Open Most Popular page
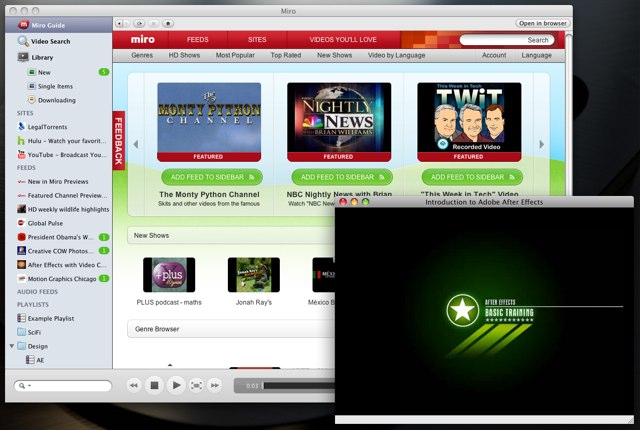This screenshot has width=640, height=430. click(x=235, y=55)
